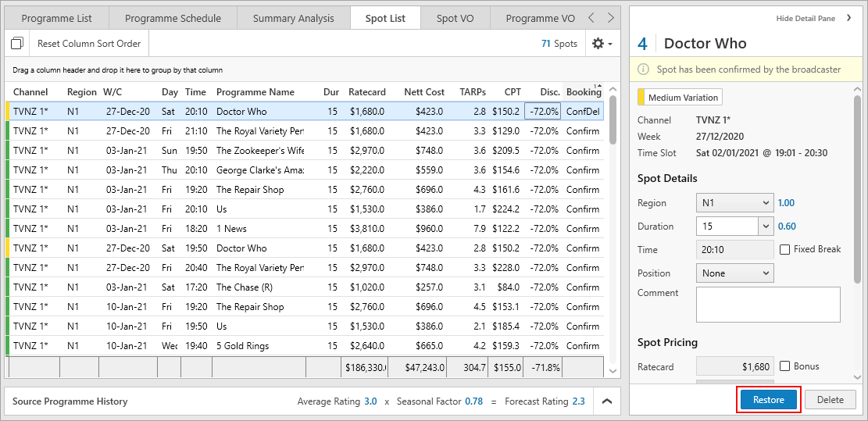Open the Spot VO tab
Screen dimensions: 868x421
(455, 18)
